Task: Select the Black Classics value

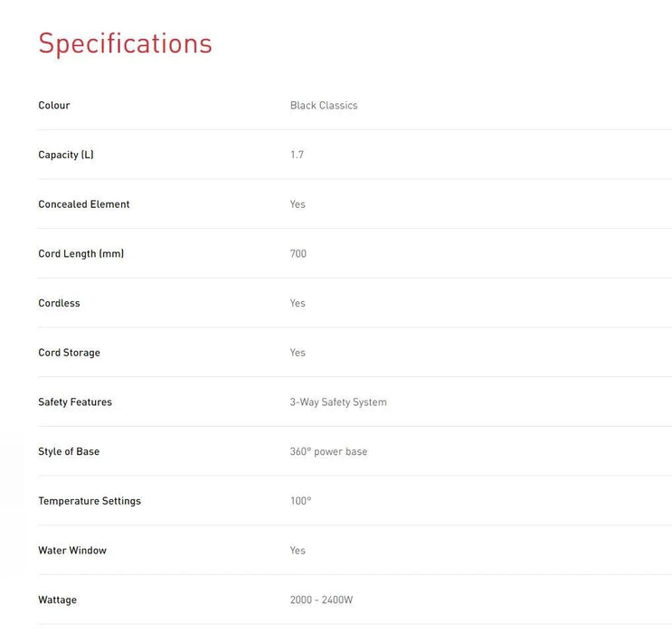Action: tap(324, 106)
